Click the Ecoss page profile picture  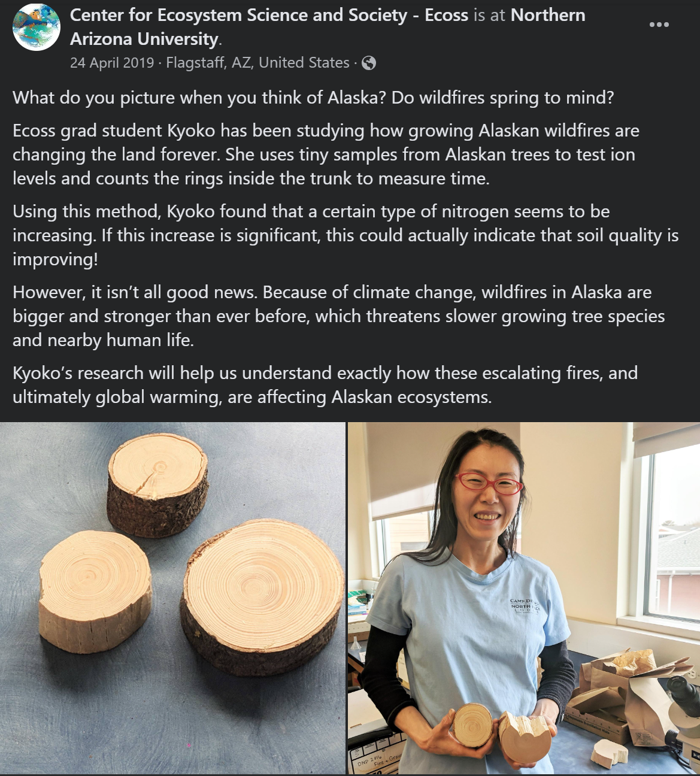37,27
